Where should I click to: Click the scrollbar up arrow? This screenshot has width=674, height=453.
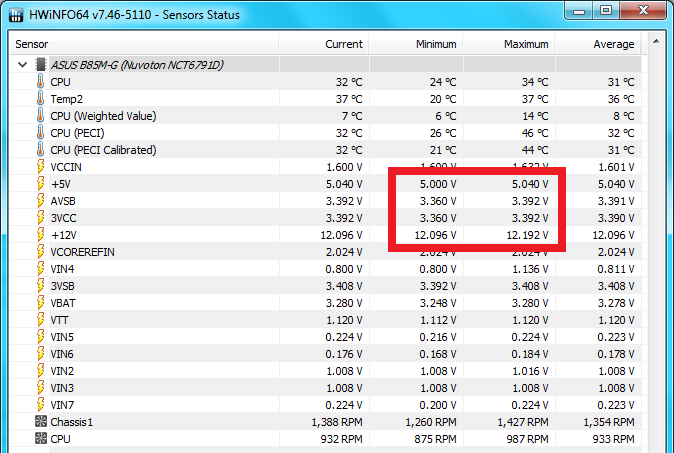pyautogui.click(x=656, y=42)
